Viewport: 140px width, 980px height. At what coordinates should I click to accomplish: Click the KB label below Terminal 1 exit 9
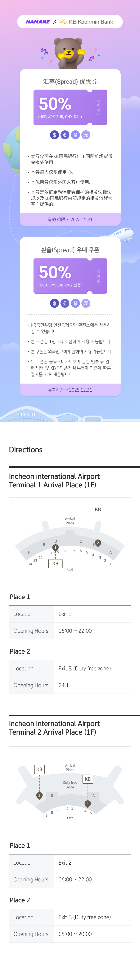pyautogui.click(x=55, y=563)
